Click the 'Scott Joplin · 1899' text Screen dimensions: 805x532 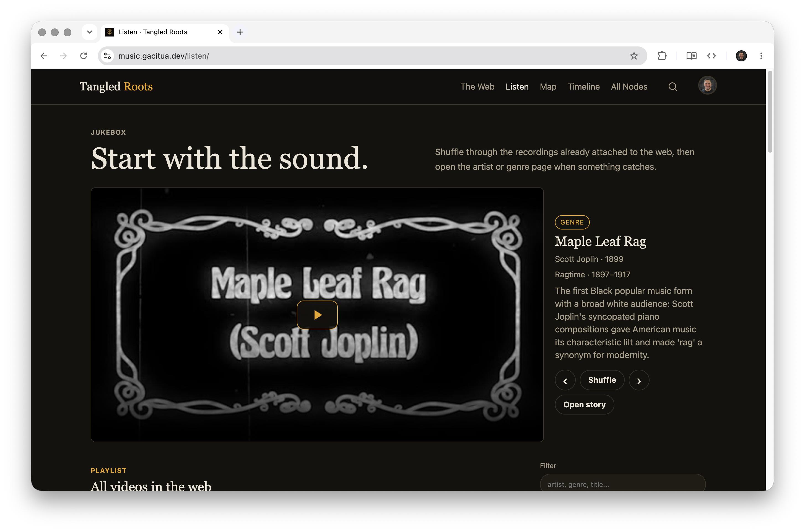pos(589,259)
